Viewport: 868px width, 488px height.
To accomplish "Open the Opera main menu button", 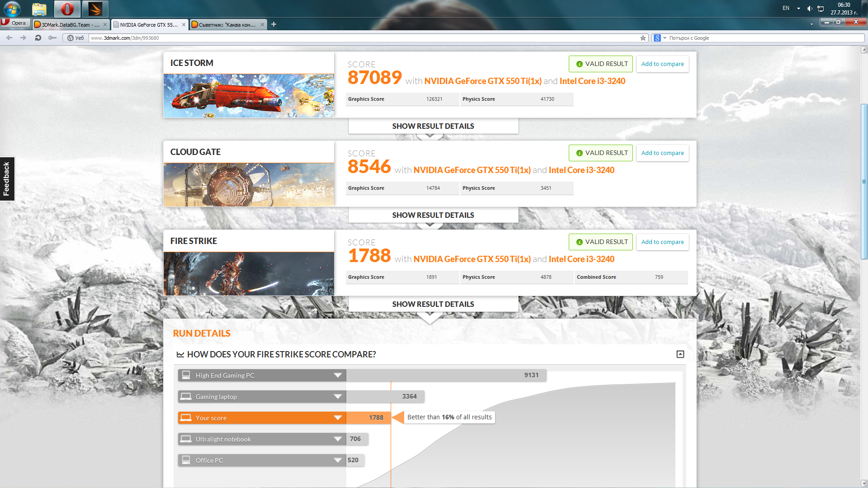I will [15, 23].
